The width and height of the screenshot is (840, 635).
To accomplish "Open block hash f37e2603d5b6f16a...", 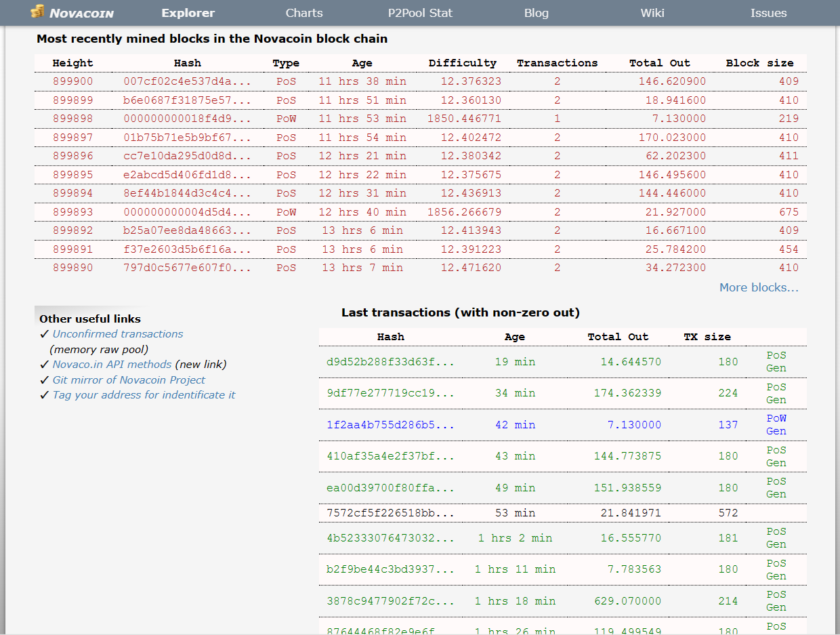I will click(187, 249).
